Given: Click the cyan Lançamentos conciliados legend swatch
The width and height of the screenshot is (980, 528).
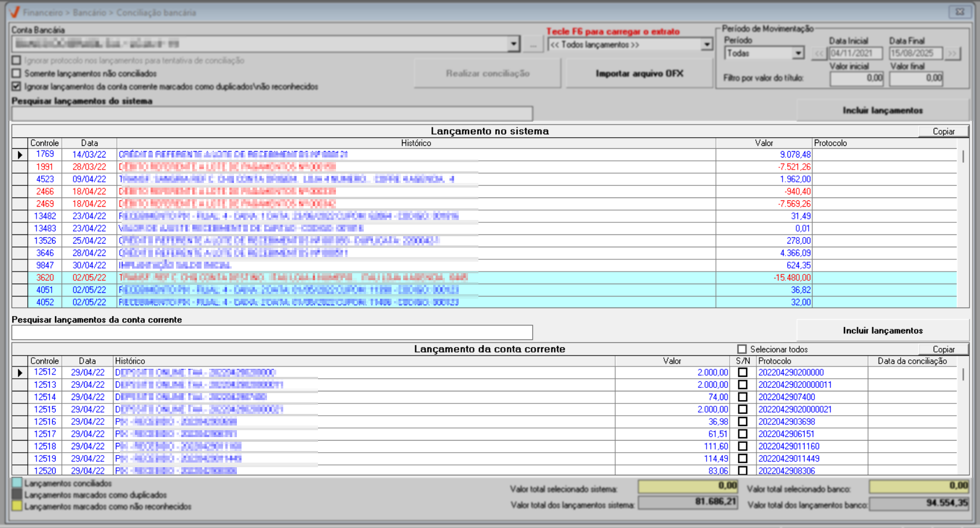Looking at the screenshot, I should 17,483.
